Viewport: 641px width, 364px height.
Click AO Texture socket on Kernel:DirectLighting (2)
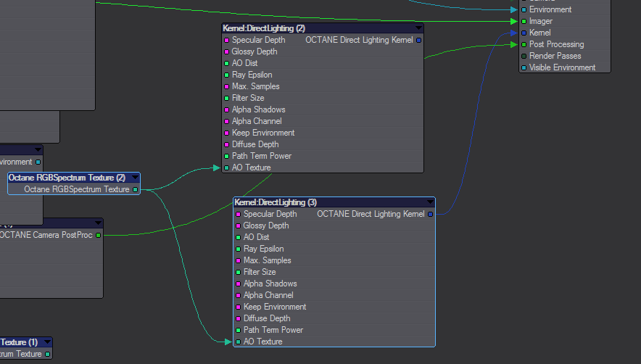coord(226,167)
